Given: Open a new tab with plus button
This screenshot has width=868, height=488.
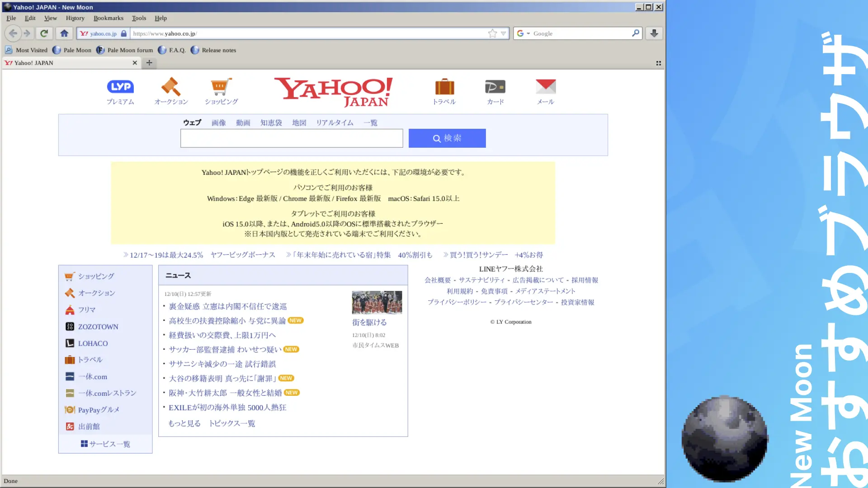Looking at the screenshot, I should (149, 63).
